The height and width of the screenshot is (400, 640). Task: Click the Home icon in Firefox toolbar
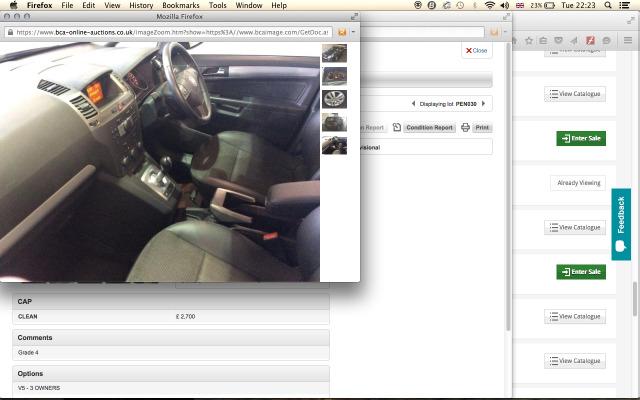(515, 40)
